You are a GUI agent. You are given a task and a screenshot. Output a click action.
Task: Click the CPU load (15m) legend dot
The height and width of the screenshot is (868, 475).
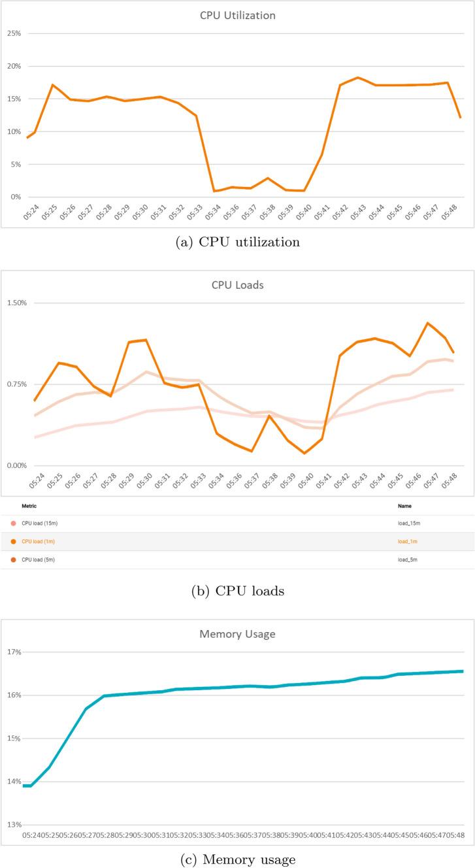coord(14,524)
